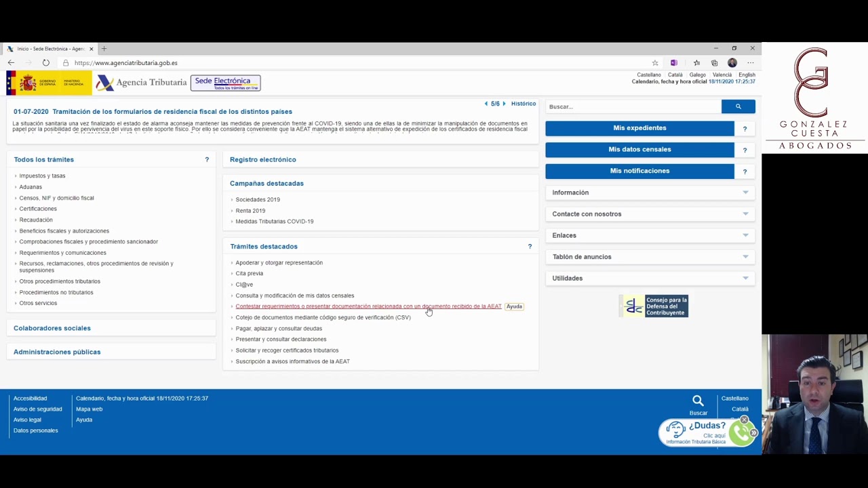Open Mis notificaciones button

click(x=639, y=171)
